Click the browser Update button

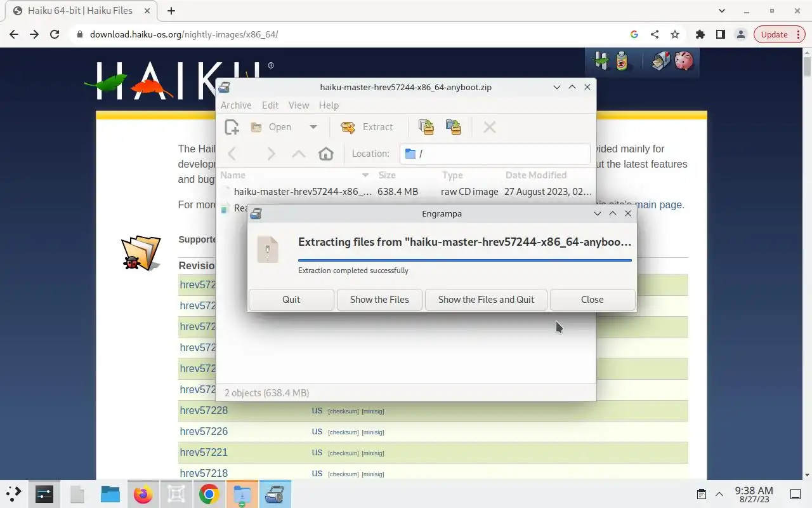click(774, 34)
